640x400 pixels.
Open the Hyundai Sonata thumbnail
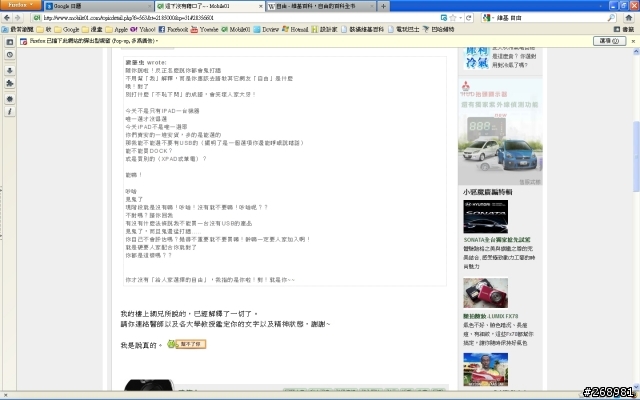[x=486, y=217]
